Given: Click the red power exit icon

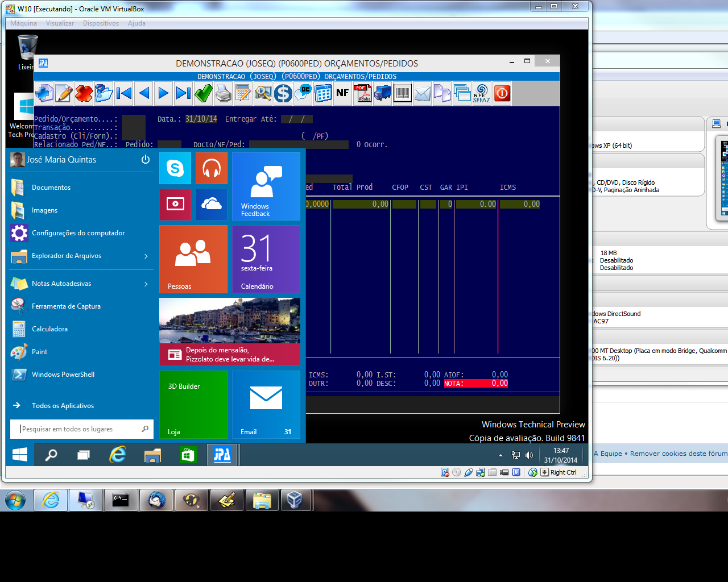Looking at the screenshot, I should [502, 93].
